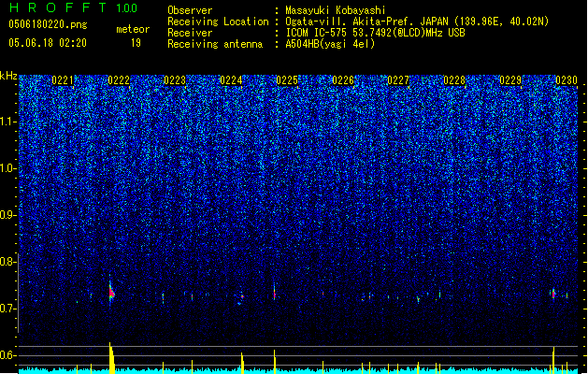The width and height of the screenshot is (588, 374).
Task: Click the 0227 time marker
Action: pyautogui.click(x=398, y=80)
